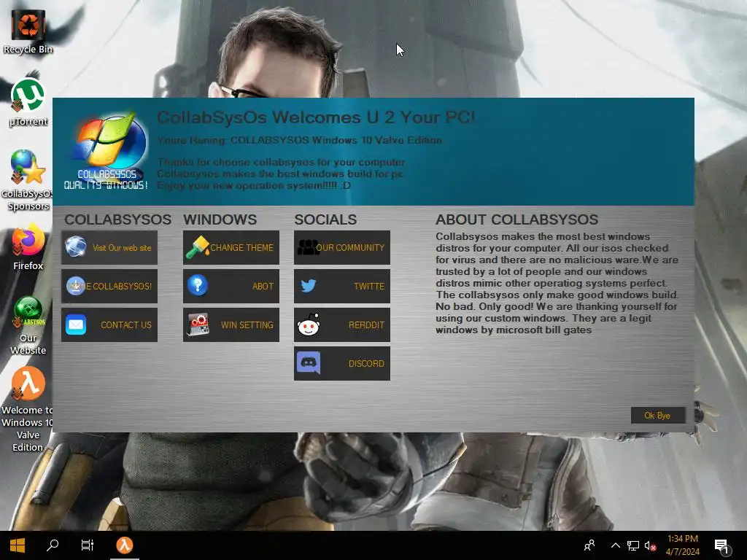Screen dimensions: 747x560
Task: Click the muted volume tray icon
Action: [x=650, y=545]
